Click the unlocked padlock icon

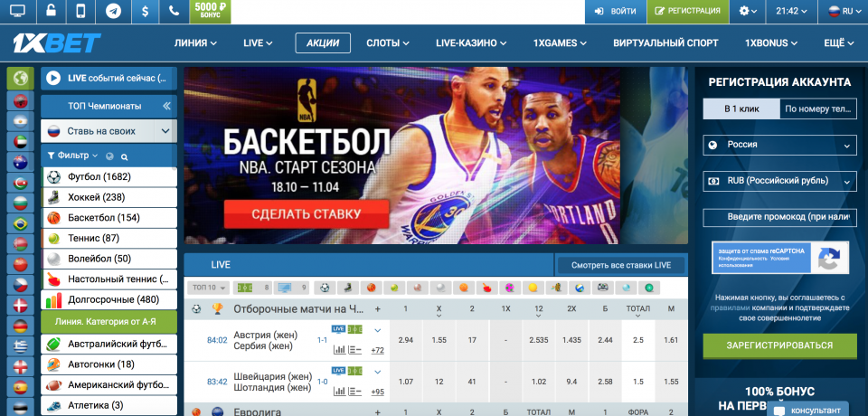coord(50,12)
